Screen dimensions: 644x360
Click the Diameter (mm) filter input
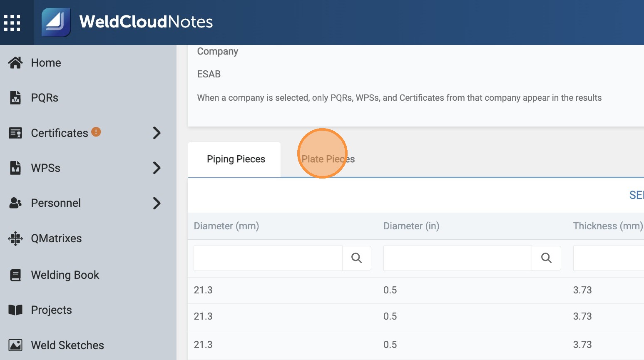(x=268, y=258)
